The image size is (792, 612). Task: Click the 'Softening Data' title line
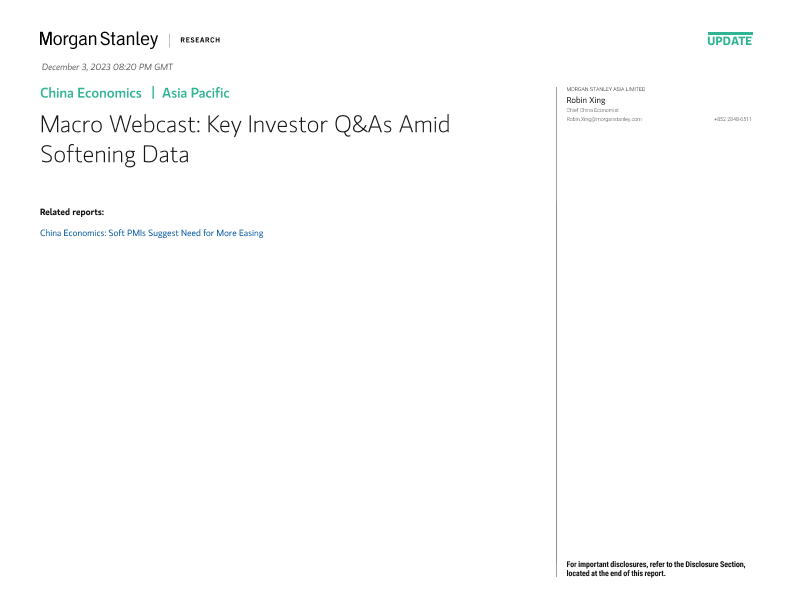coord(114,155)
